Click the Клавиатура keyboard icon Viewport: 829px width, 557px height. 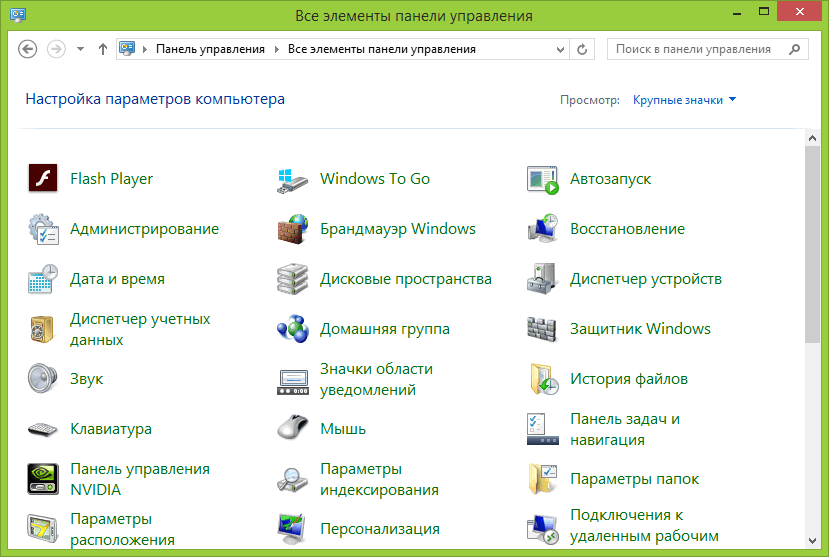43,429
